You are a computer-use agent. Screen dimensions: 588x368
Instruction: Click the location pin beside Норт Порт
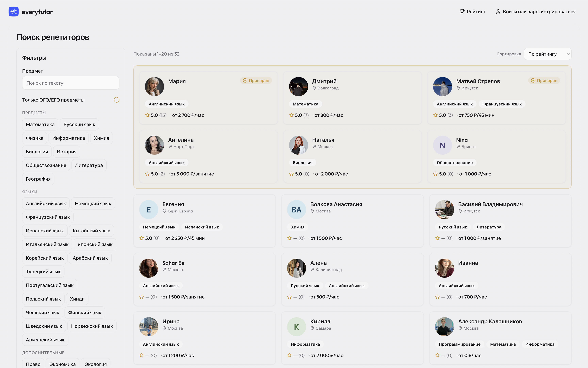point(170,147)
